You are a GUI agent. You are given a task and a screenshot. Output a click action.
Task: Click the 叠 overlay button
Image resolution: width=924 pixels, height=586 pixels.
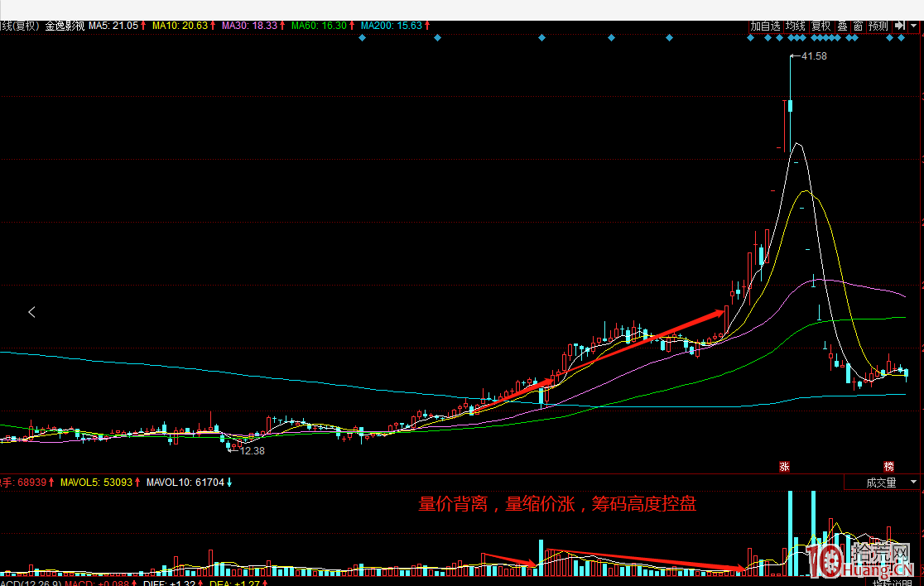tap(843, 26)
